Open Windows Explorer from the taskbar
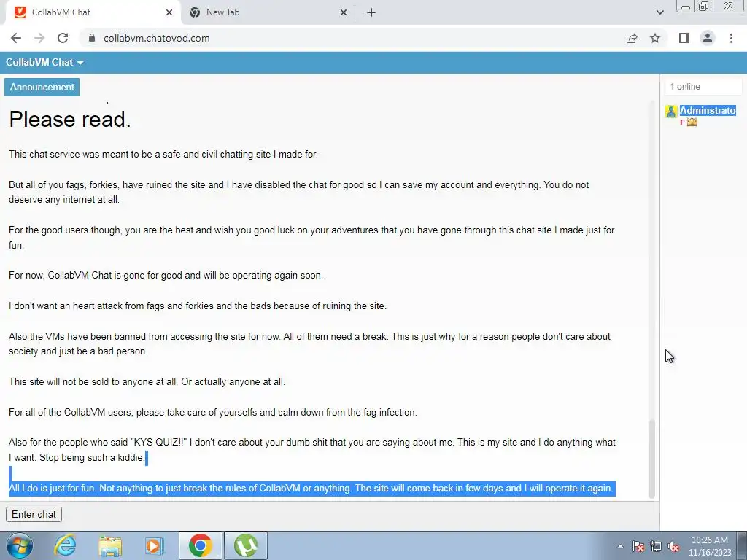 point(110,545)
